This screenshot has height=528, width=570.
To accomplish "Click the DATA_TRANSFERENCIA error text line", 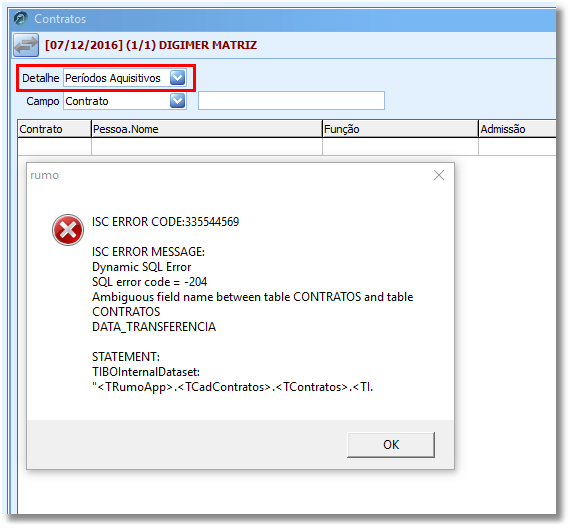I will [x=154, y=327].
